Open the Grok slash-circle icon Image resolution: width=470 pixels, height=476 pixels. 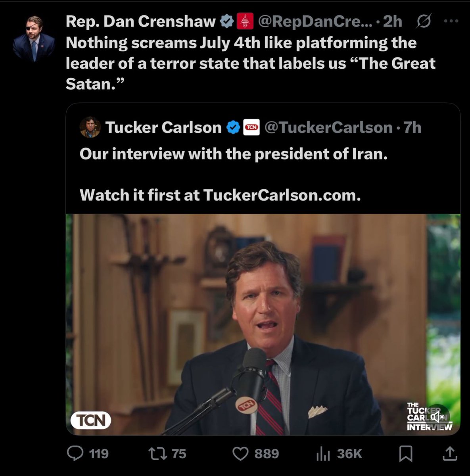(424, 22)
